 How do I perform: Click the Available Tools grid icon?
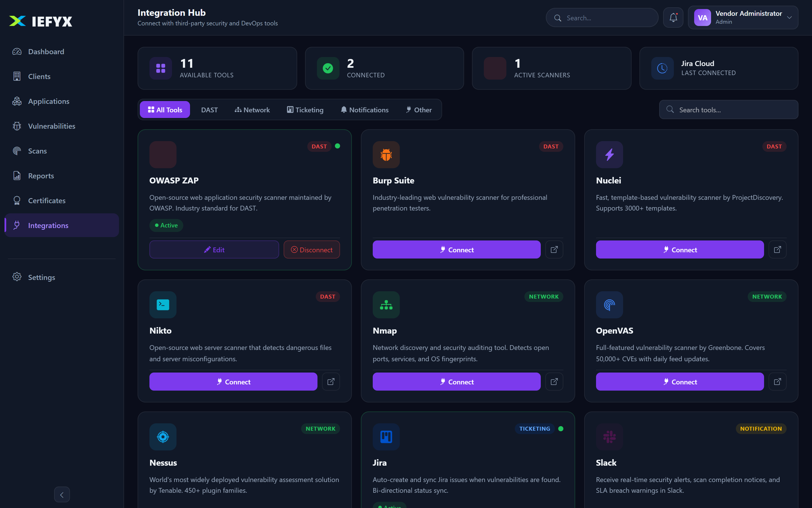[161, 68]
